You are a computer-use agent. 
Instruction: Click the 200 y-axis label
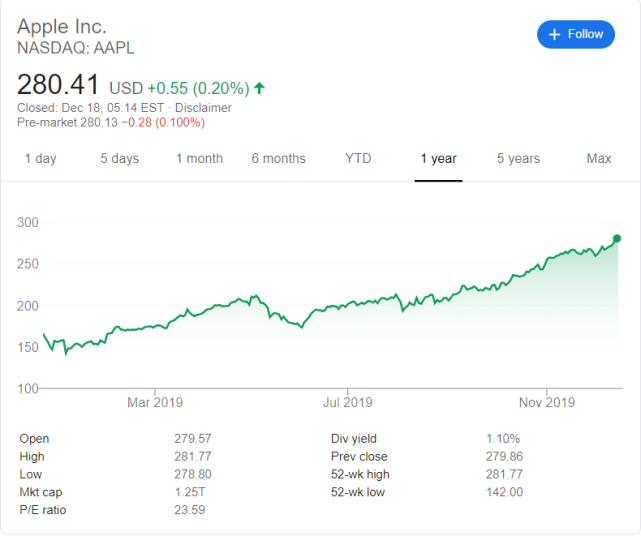click(28, 306)
